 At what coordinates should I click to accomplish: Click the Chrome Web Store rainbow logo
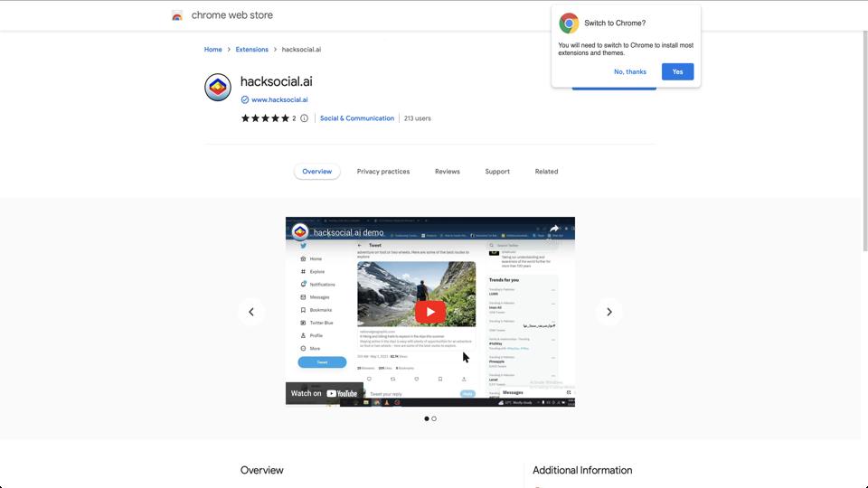point(177,15)
